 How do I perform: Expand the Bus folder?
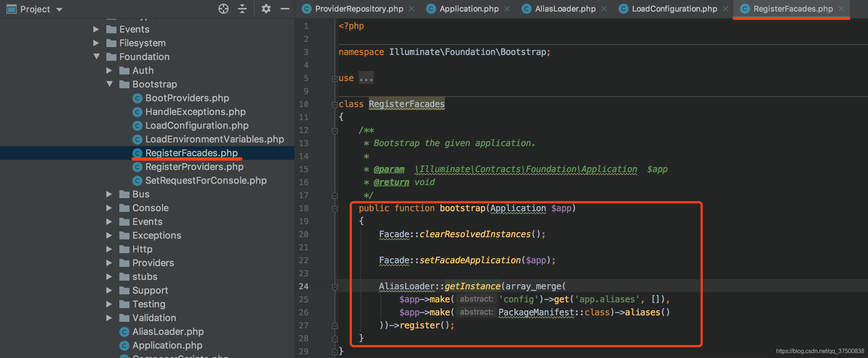109,194
